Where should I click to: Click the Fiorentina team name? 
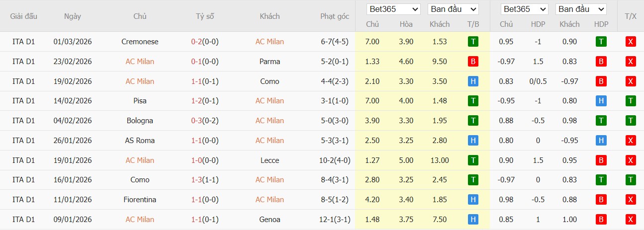click(x=140, y=200)
